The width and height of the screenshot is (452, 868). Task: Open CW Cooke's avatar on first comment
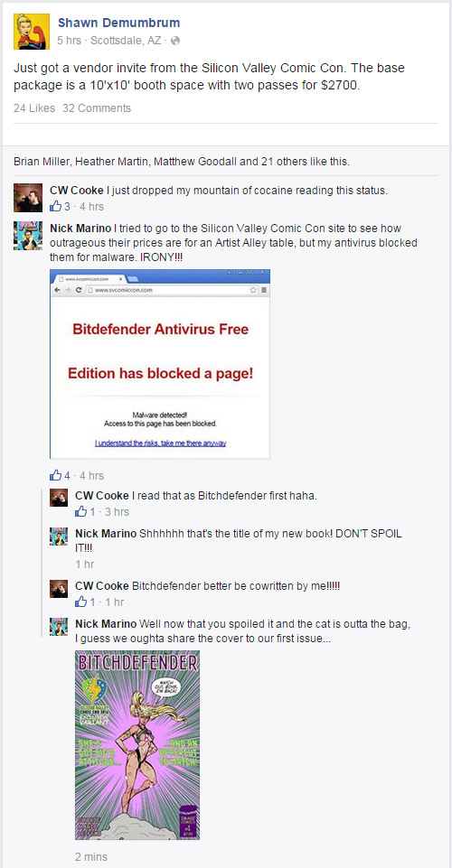[28, 198]
